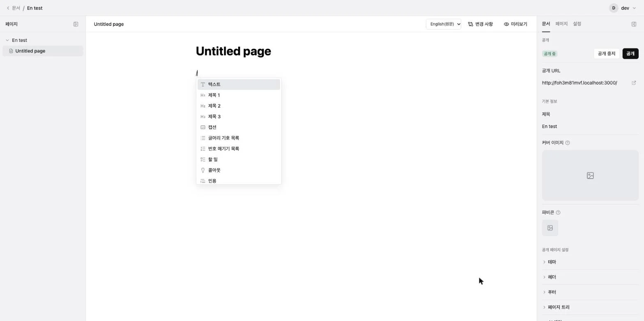The width and height of the screenshot is (644, 321).
Task: Select 텍스트 from the slash menu
Action: [x=239, y=85]
